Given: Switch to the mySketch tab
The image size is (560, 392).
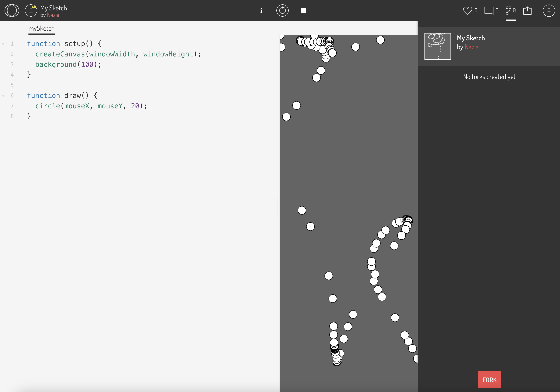Looking at the screenshot, I should [x=41, y=28].
